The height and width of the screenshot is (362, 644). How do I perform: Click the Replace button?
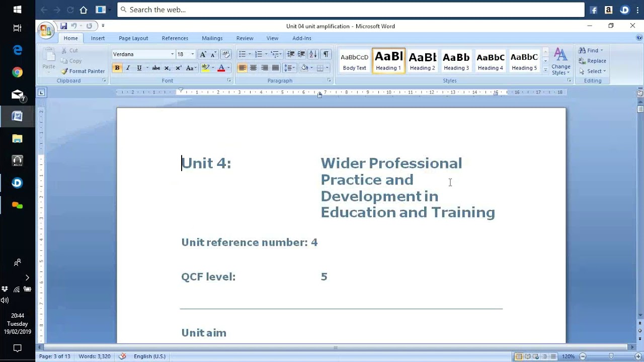coord(592,61)
